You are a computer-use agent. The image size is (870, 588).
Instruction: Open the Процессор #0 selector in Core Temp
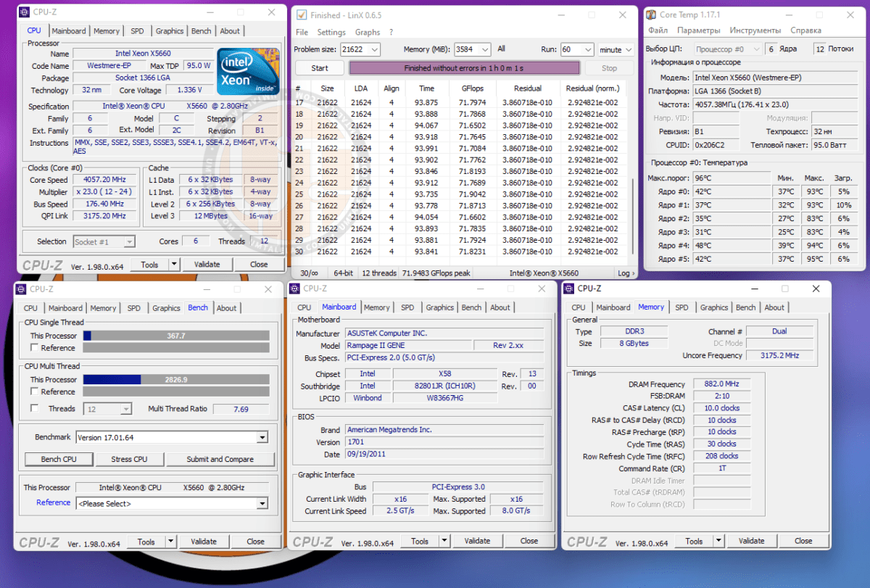[x=727, y=49]
